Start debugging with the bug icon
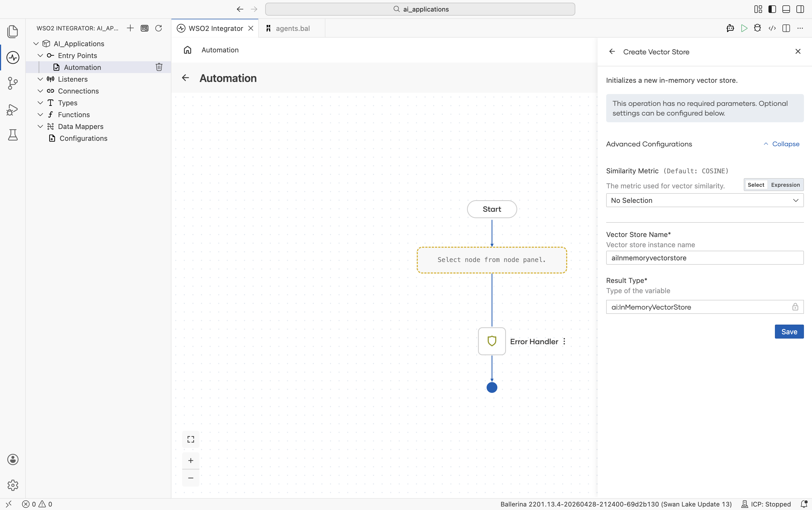Viewport: 812px width, 510px height. point(757,28)
